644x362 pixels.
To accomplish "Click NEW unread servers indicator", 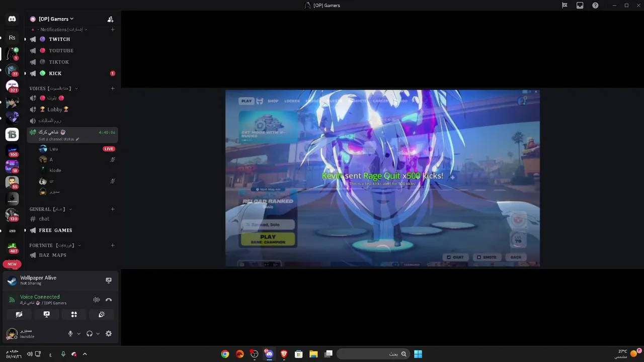I will coord(12,264).
